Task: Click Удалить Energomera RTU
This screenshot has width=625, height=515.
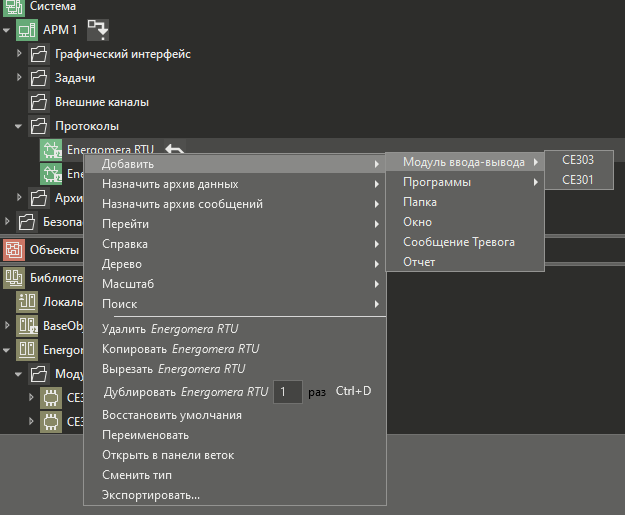Action: coord(171,328)
